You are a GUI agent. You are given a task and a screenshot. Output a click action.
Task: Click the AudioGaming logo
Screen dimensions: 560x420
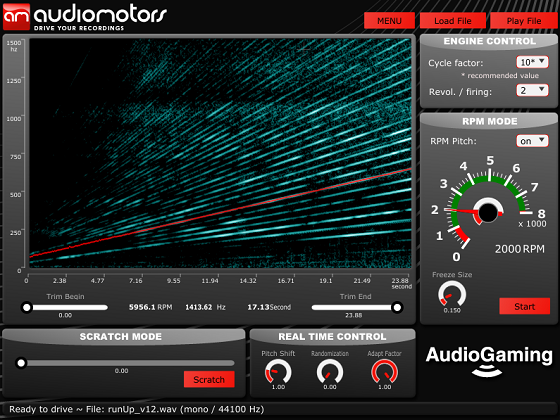[489, 361]
